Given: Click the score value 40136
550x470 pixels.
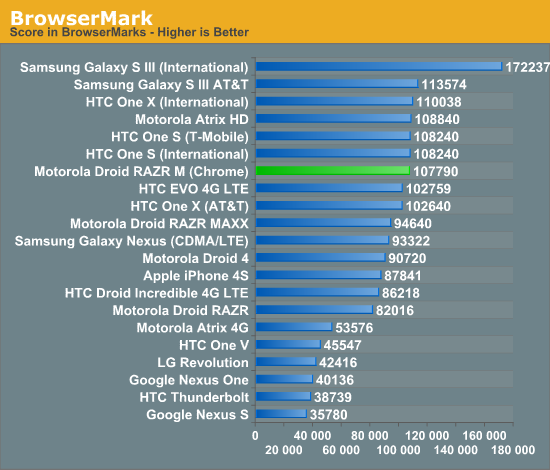Looking at the screenshot, I should (335, 380).
